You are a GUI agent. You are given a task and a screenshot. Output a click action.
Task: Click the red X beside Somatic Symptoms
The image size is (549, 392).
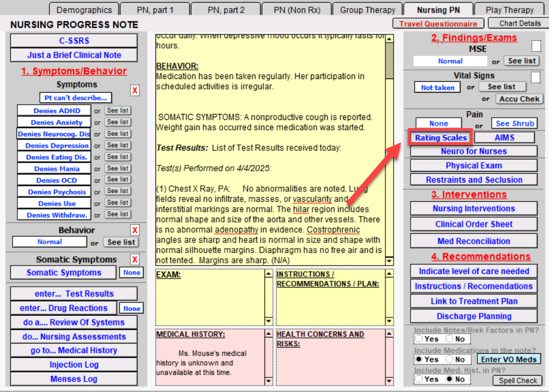tap(135, 260)
